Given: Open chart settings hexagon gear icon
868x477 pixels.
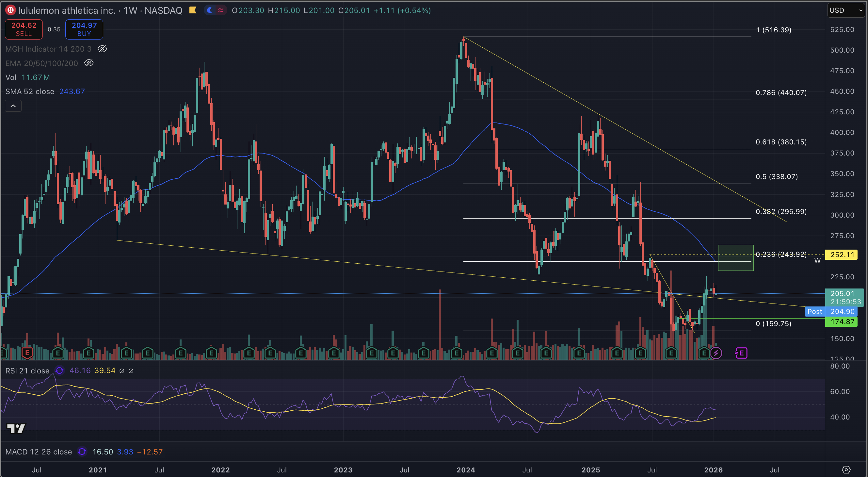Looking at the screenshot, I should point(846,469).
